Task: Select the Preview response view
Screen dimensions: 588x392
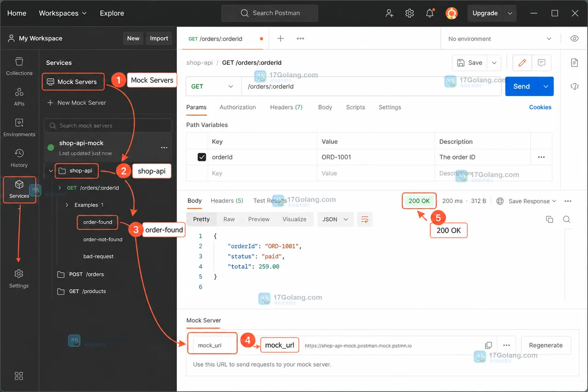Action: point(259,219)
